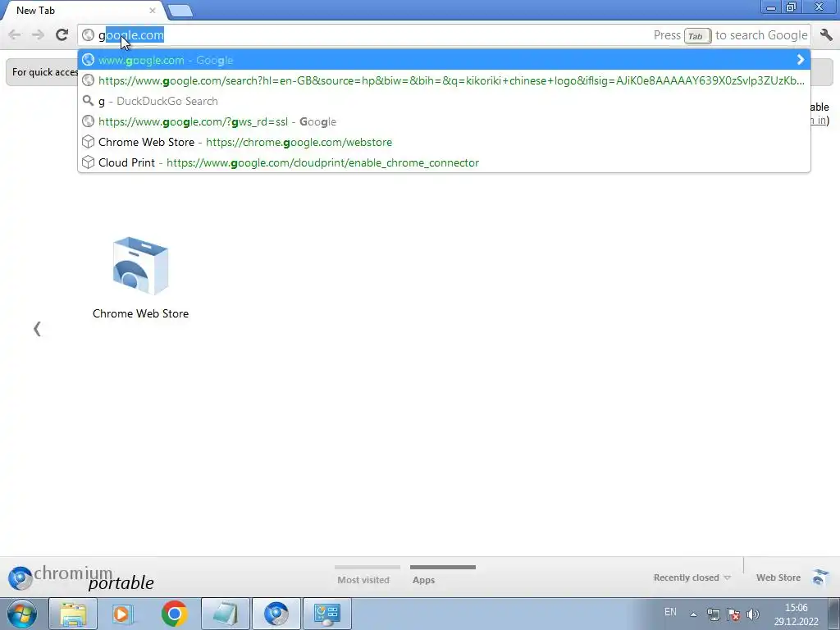
Task: Open the Windows Start menu
Action: pyautogui.click(x=22, y=614)
